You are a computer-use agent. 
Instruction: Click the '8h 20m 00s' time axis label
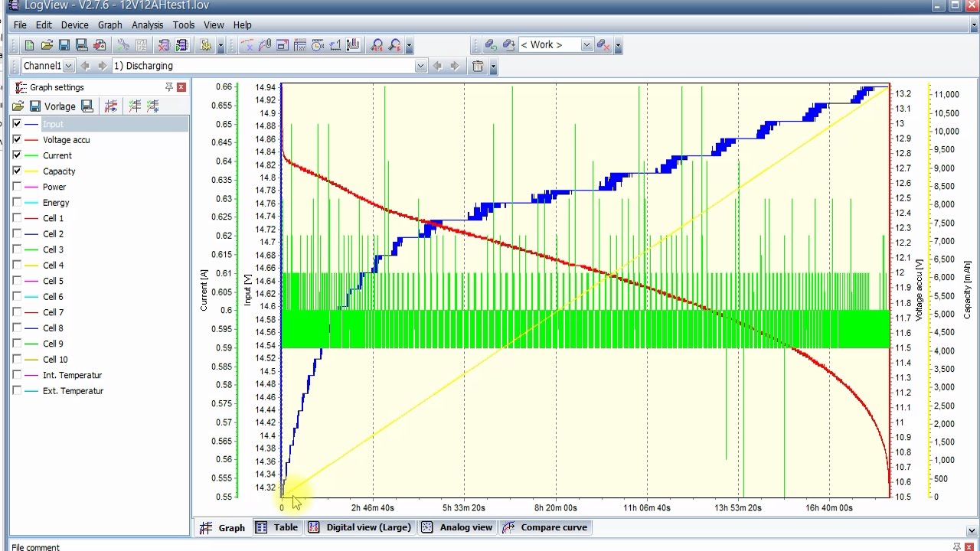pos(556,507)
